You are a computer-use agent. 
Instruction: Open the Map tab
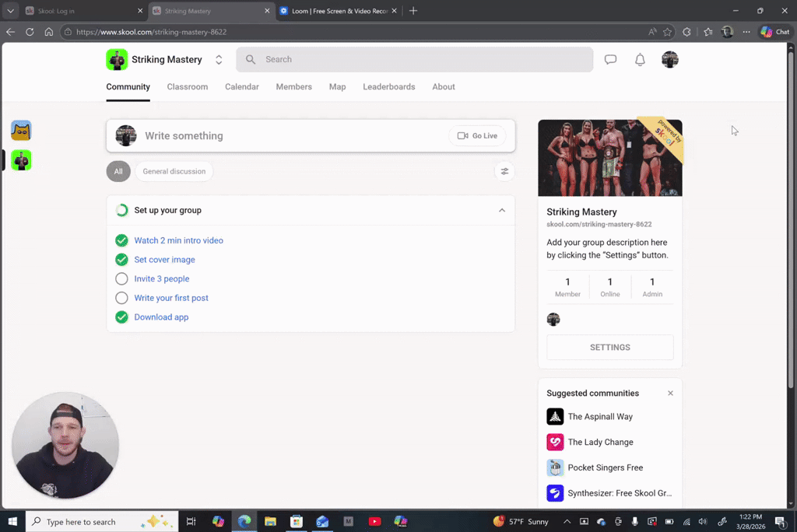pyautogui.click(x=337, y=87)
